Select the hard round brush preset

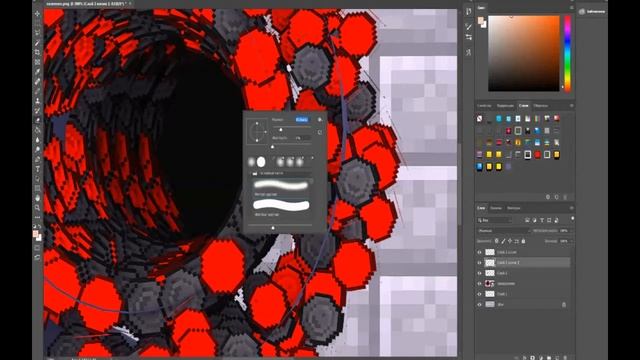click(261, 162)
